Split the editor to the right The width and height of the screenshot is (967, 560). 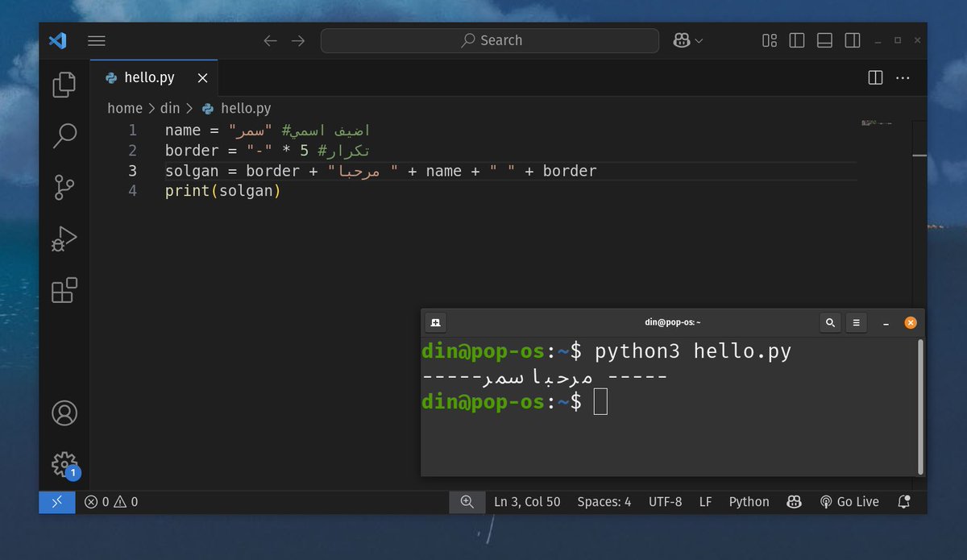click(875, 78)
